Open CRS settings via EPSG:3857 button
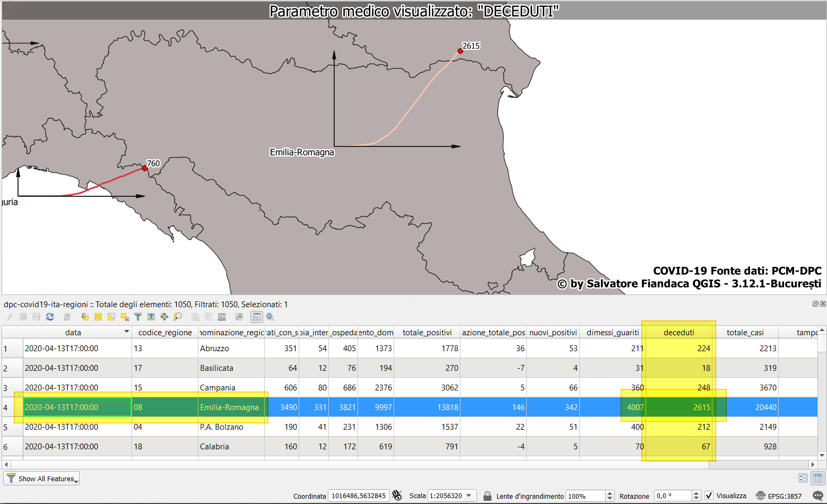This screenshot has width=827, height=504. pyautogui.click(x=779, y=496)
